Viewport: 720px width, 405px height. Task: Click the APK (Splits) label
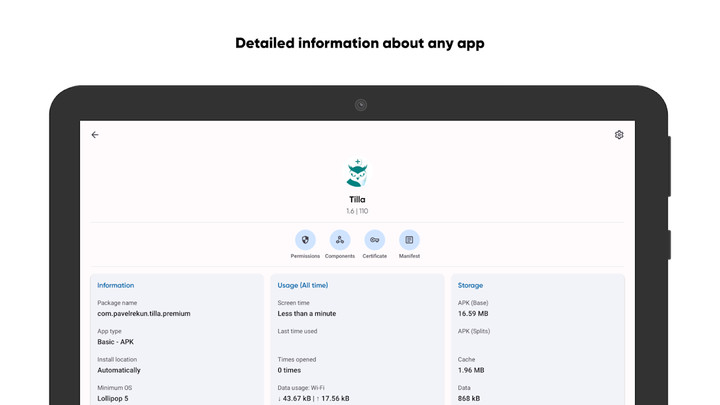click(474, 331)
